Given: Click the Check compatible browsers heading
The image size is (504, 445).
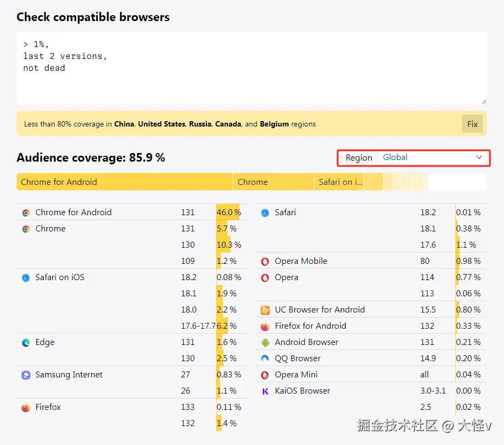Looking at the screenshot, I should coord(93,17).
